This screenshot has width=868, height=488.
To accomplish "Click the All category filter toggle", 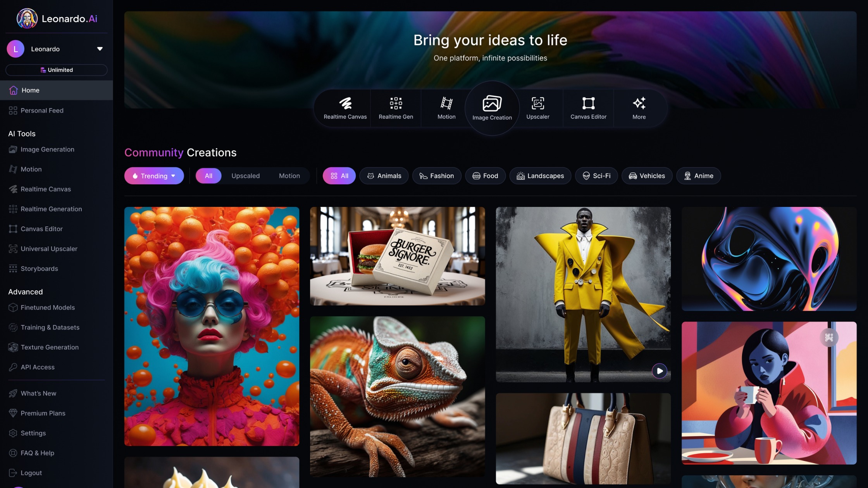I will pos(339,175).
